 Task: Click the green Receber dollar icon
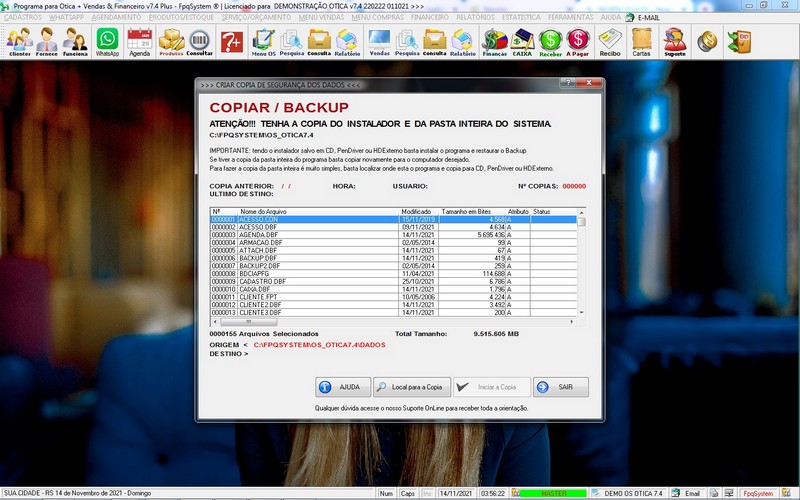(x=551, y=42)
